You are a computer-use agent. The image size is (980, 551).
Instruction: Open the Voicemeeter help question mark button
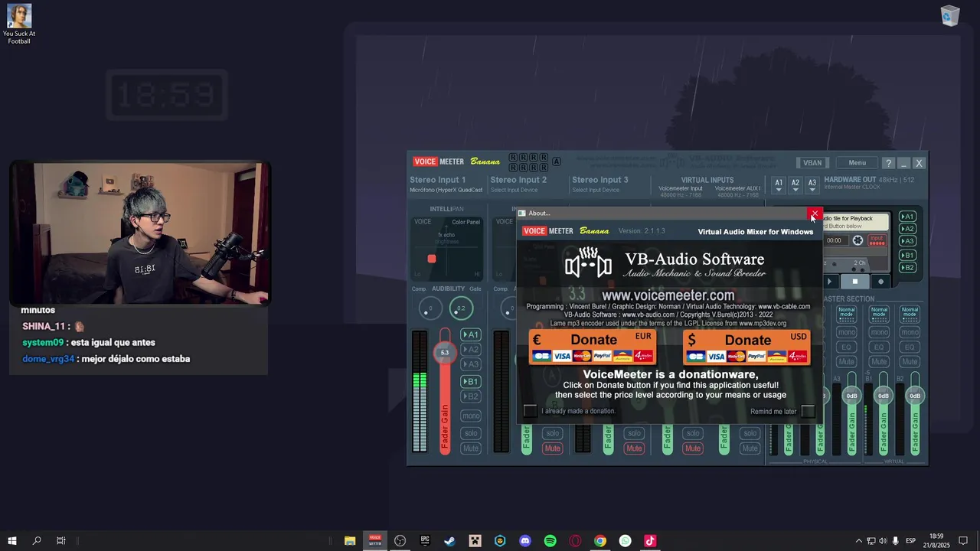[888, 163]
